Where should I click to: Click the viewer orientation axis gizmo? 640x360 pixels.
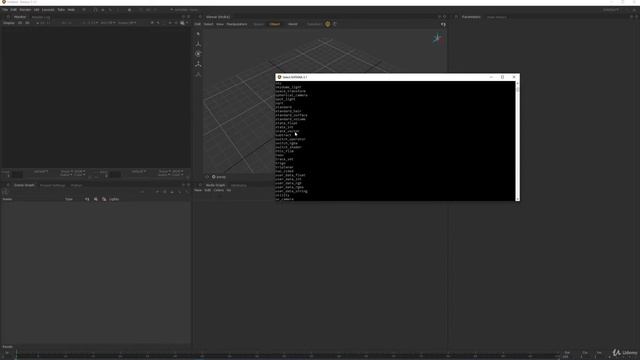pos(438,39)
